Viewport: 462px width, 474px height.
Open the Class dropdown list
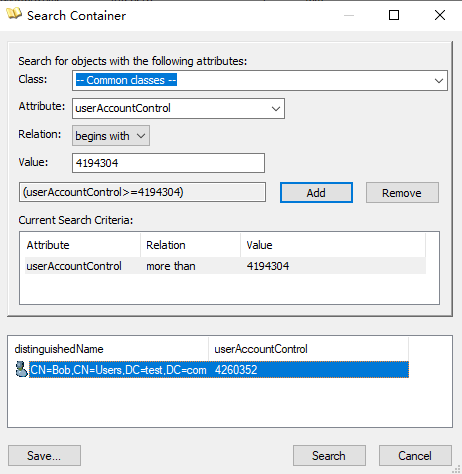260,80
